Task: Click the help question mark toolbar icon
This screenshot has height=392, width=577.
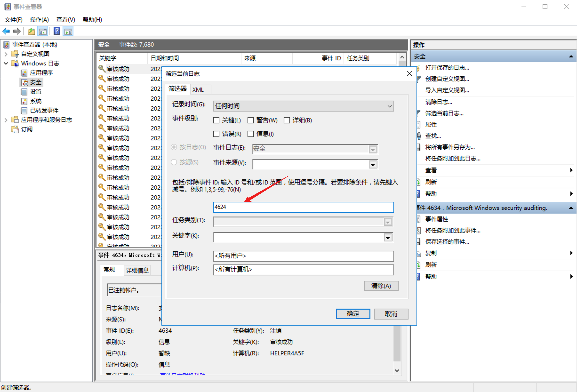Action: pos(57,31)
